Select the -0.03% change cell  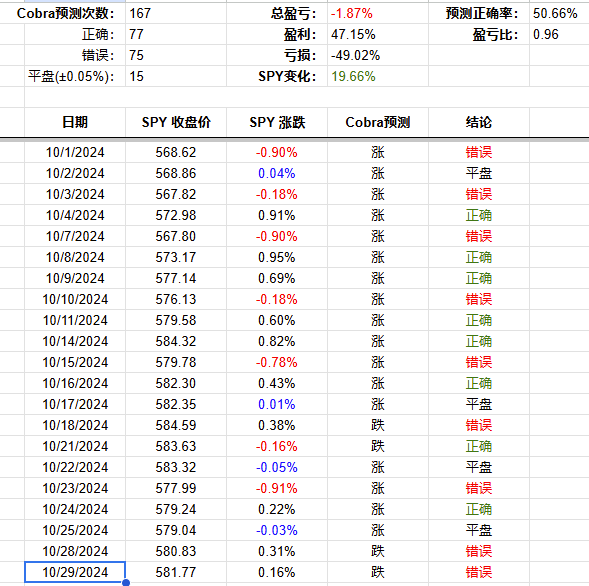[x=277, y=531]
